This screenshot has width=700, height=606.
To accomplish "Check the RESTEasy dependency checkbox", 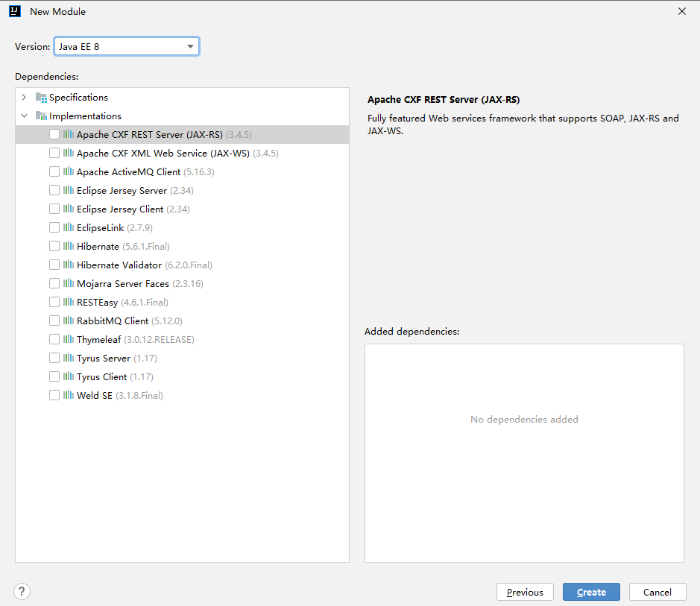I will pos(54,302).
